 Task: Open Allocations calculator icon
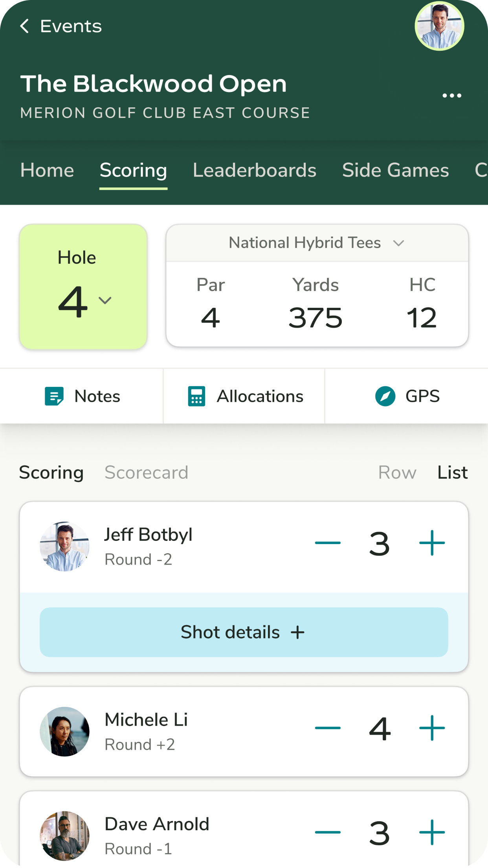196,396
